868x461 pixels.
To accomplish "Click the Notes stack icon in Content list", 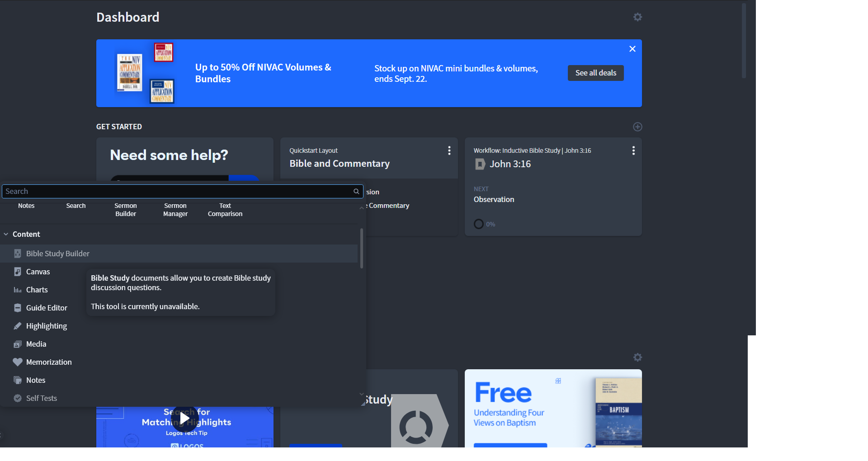I will click(x=18, y=380).
